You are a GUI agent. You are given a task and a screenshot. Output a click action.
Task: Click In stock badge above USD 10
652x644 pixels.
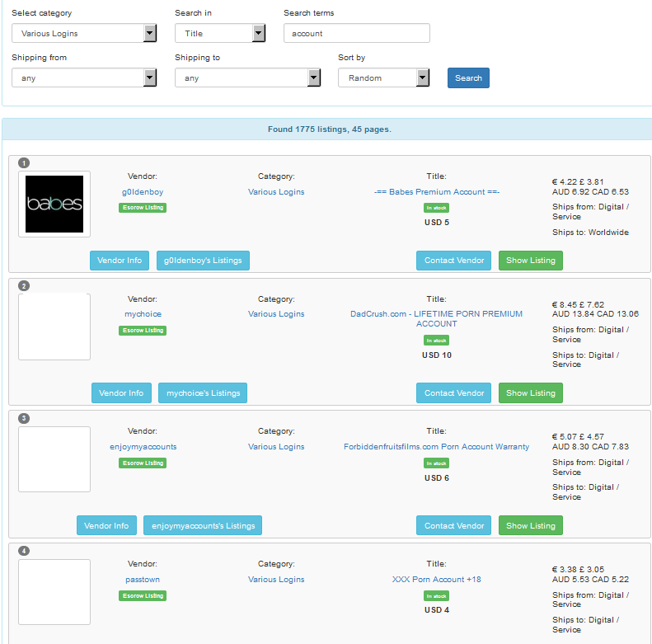coord(437,341)
